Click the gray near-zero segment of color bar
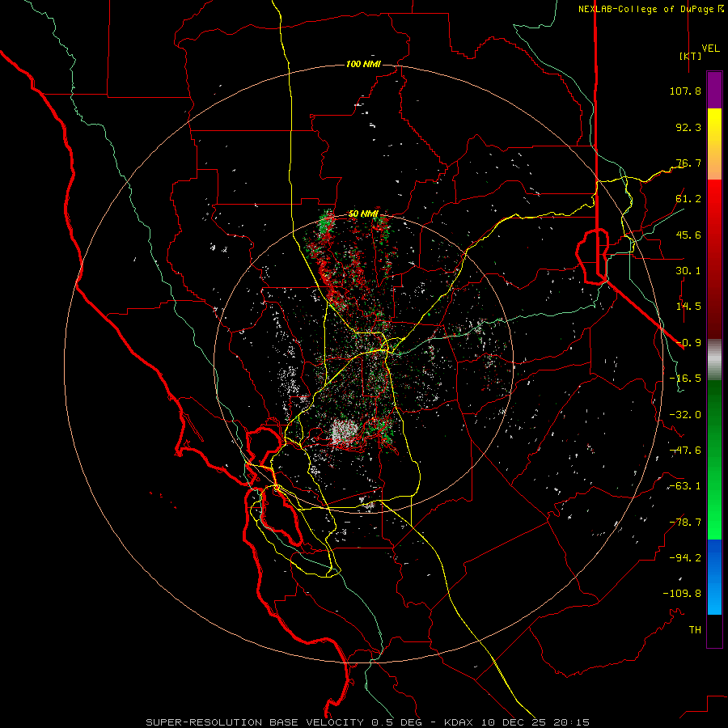The height and width of the screenshot is (728, 728). coord(714,360)
